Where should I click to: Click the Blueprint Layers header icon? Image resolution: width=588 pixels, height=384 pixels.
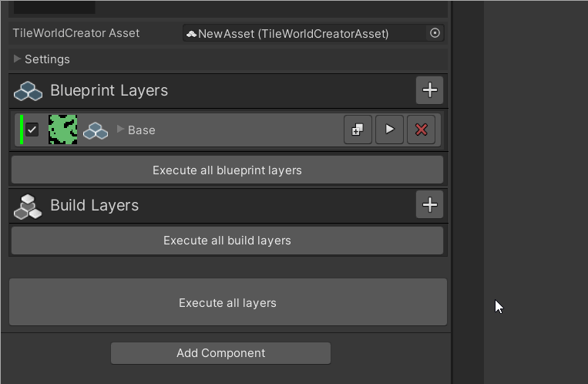coord(29,91)
